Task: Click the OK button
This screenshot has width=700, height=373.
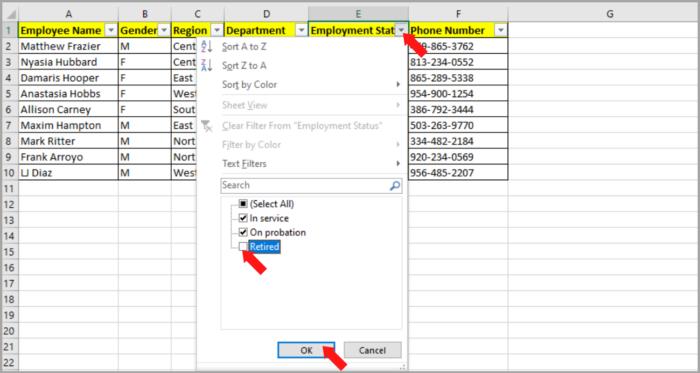Action: (x=306, y=350)
